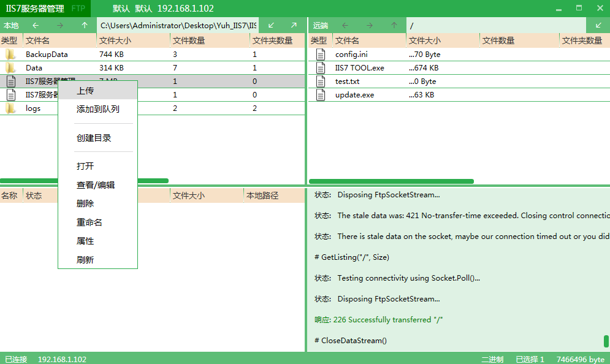Go up one level in the local panel
The image size is (610, 364).
pyautogui.click(x=85, y=26)
